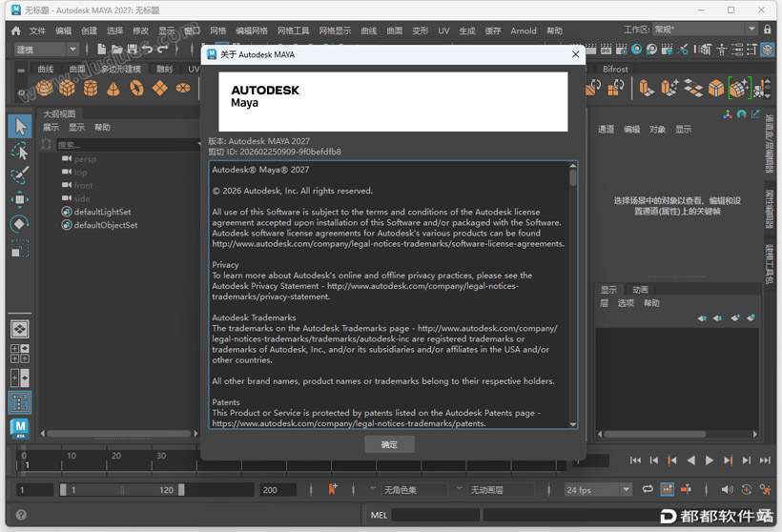
Task: Toggle the workspace lock icon
Action: coord(768,30)
